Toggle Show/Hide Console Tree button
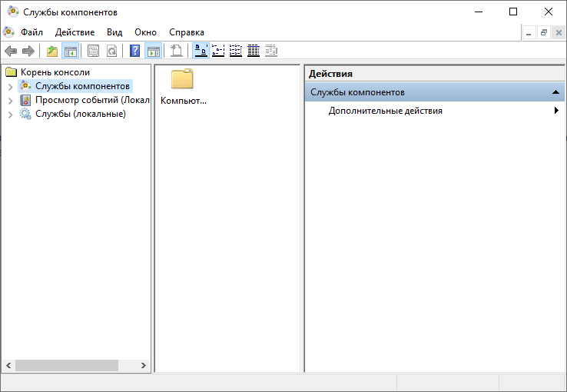 pos(70,51)
